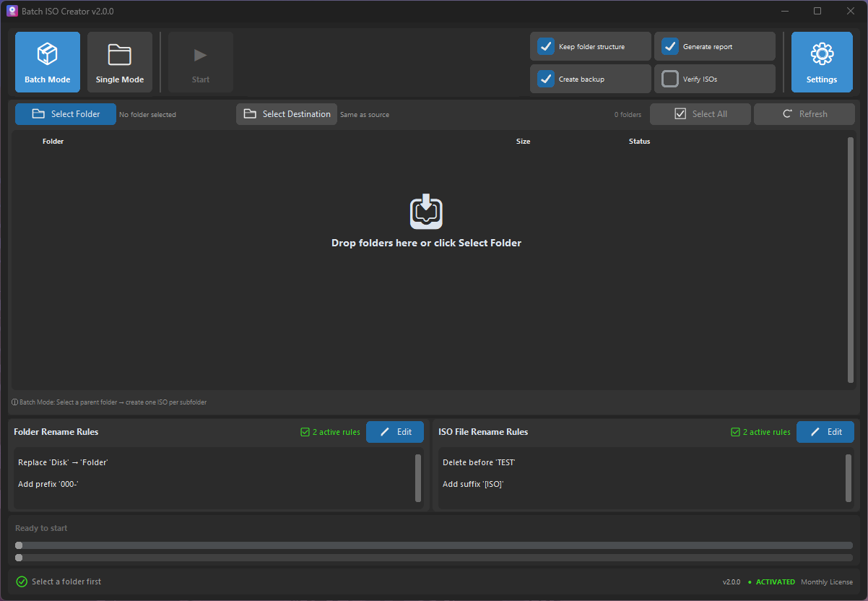This screenshot has width=868, height=601.
Task: Maximize the Batch ISO Creator window
Action: click(x=817, y=11)
